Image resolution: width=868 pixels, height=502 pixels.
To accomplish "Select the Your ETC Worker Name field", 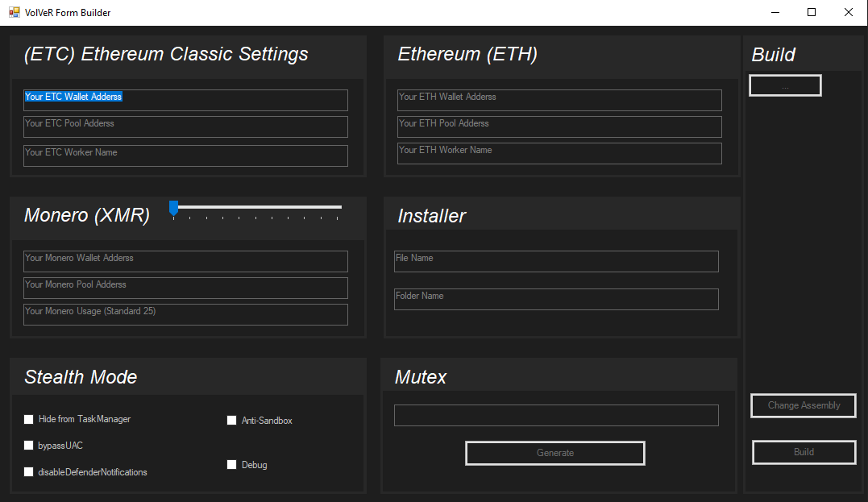I will tap(185, 156).
